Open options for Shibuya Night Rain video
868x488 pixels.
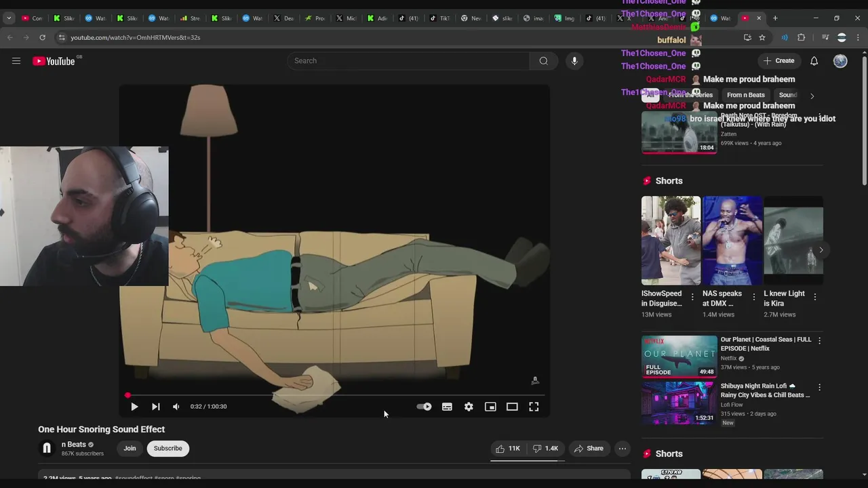[819, 387]
